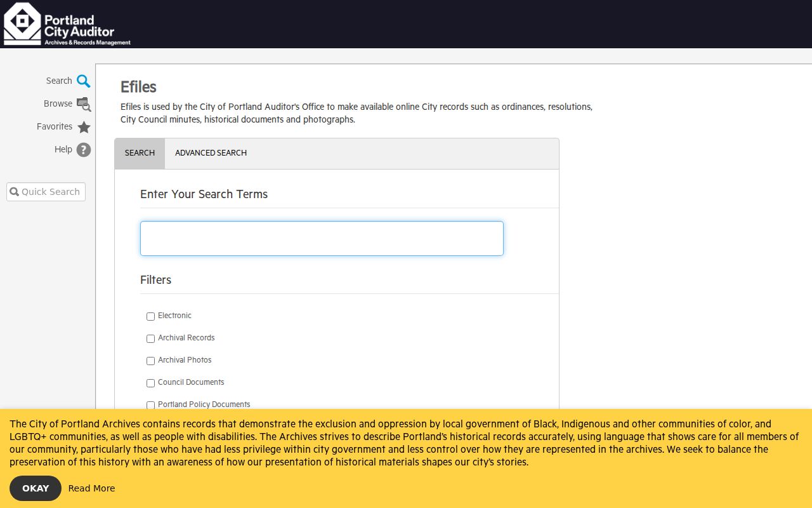Check the Archival Photos filter
Image resolution: width=812 pixels, height=508 pixels.
click(150, 361)
